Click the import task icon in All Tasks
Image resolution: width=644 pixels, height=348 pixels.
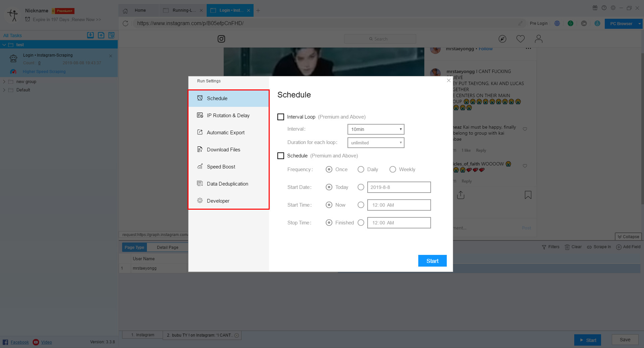[x=91, y=35]
